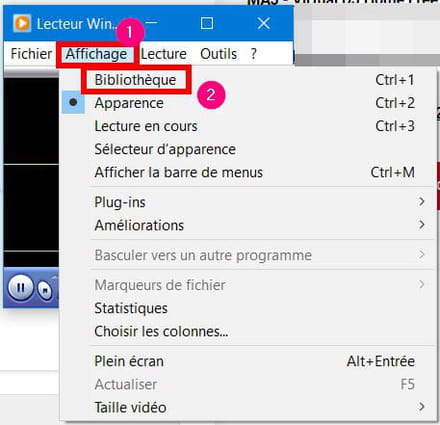Click the stop button beside pause
Image resolution: width=440 pixels, height=425 pixels.
pyautogui.click(x=45, y=290)
